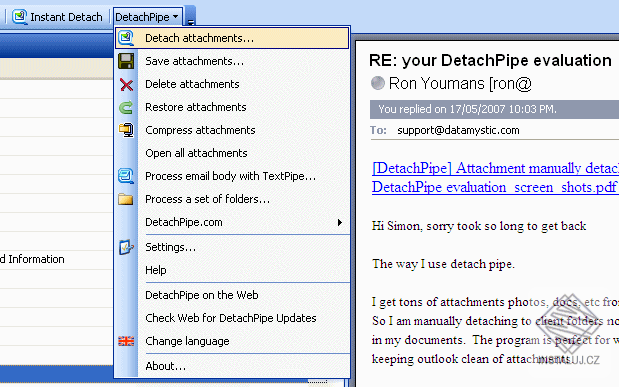Click the folder icon for Process folders
Viewport: 619px width, 387px height.
(x=126, y=199)
